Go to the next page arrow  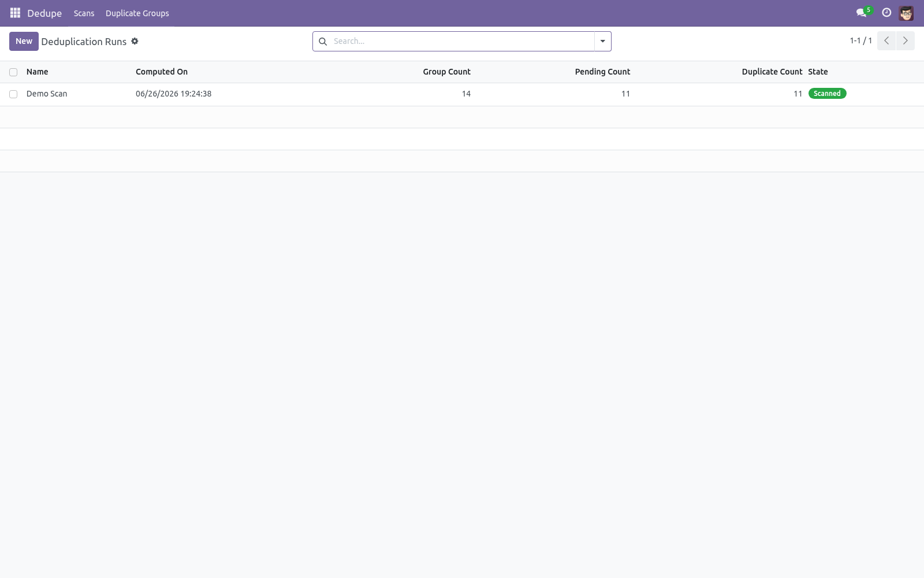905,40
